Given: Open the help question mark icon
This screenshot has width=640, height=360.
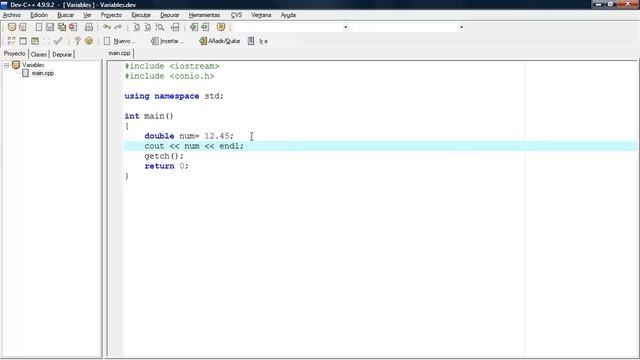Looking at the screenshot, I should (x=78, y=41).
